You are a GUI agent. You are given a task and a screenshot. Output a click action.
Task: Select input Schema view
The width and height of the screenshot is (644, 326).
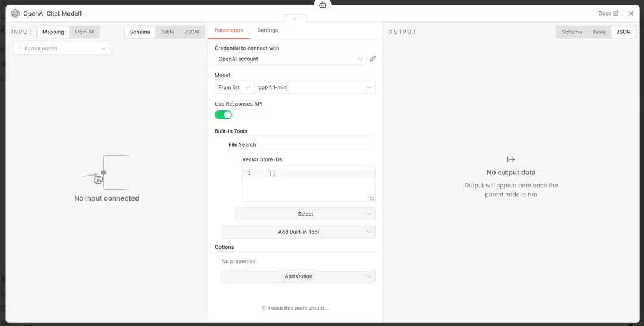[140, 32]
